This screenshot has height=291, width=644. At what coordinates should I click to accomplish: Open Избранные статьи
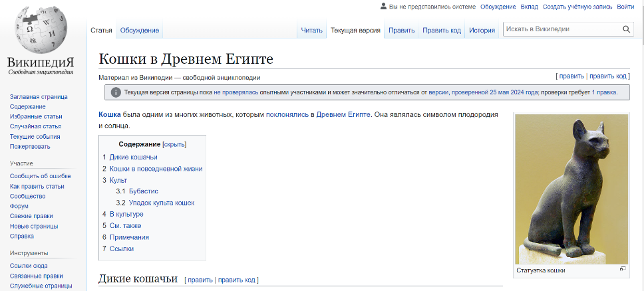click(x=36, y=116)
